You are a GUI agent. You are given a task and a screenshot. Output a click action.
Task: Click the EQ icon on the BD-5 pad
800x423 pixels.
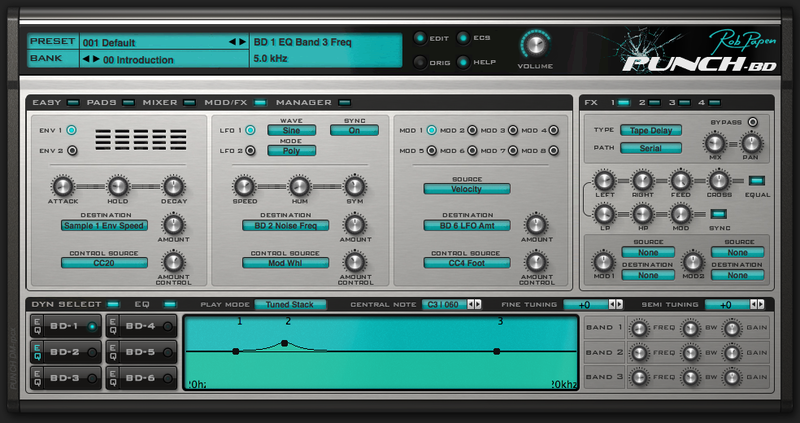click(x=113, y=352)
